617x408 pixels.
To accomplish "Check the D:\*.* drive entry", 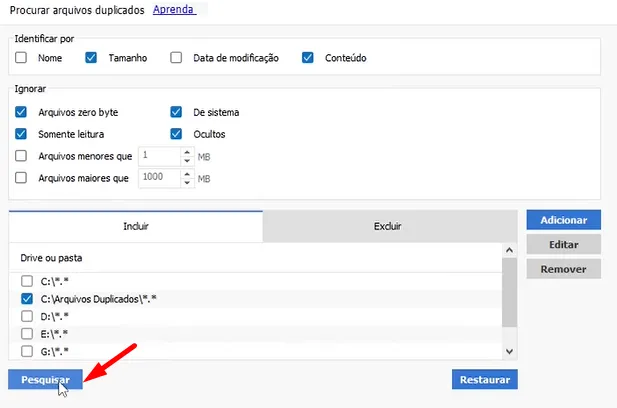I will click(27, 316).
